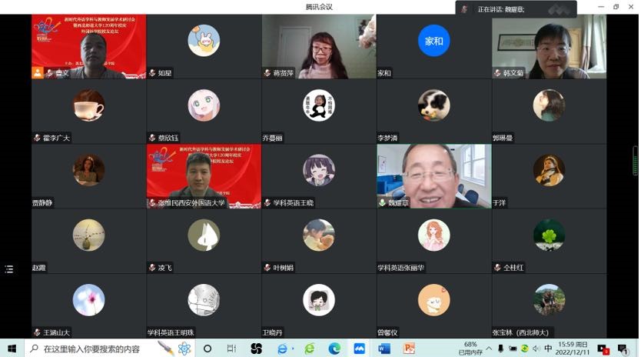Open the volume control in system tray
The image size is (644, 357).
[536, 349]
